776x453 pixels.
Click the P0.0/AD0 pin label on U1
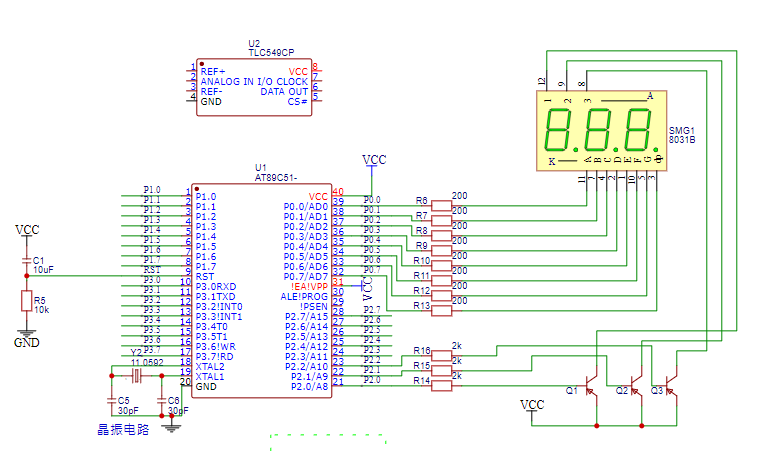tap(305, 206)
